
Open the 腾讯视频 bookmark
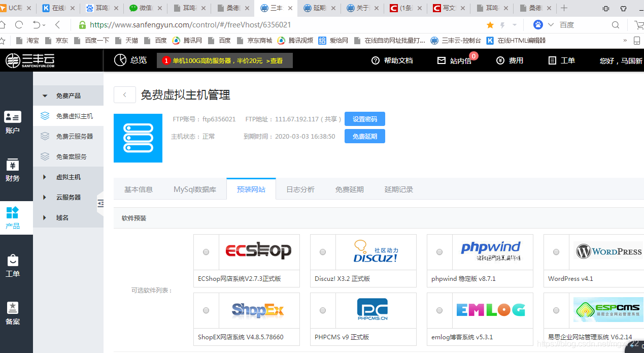[x=295, y=41]
